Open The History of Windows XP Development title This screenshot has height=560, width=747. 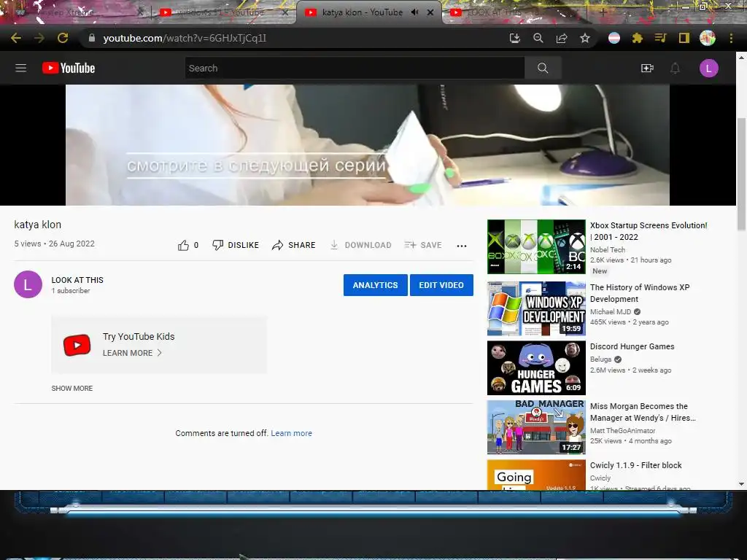pos(639,293)
